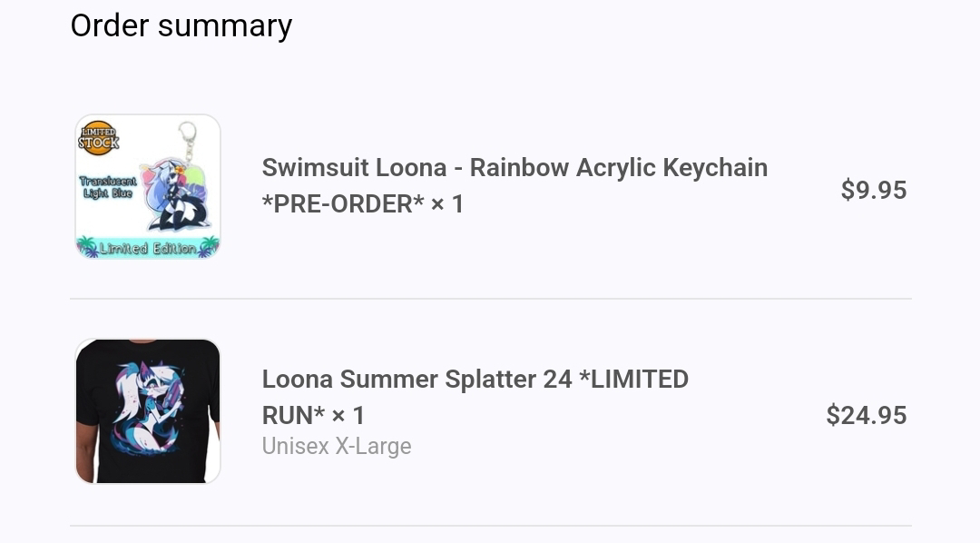Open the Swimsuit Loona Rainbow Acrylic Keychain title

(x=514, y=168)
